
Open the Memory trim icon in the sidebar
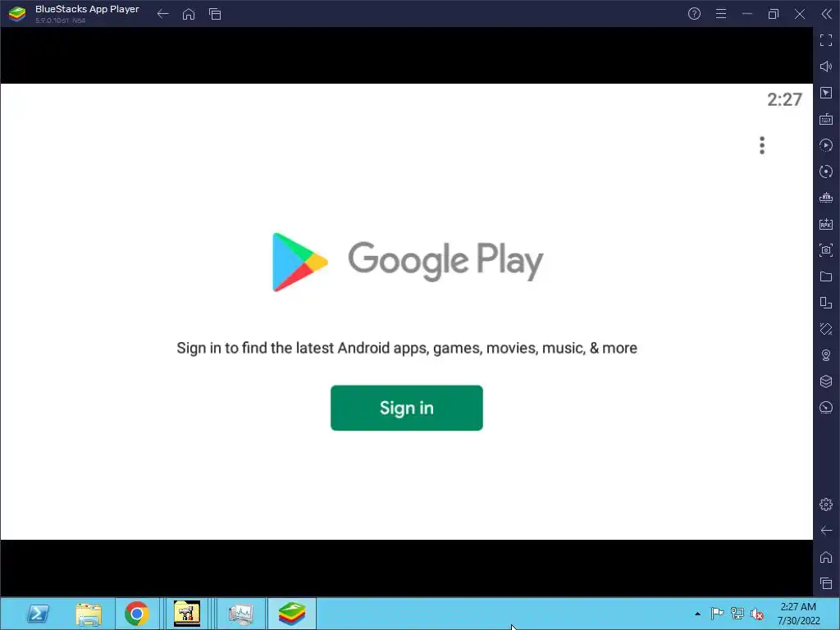(826, 198)
